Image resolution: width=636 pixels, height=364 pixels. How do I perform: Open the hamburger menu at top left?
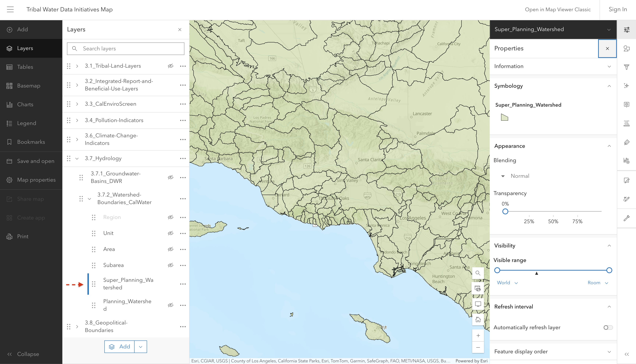[10, 10]
